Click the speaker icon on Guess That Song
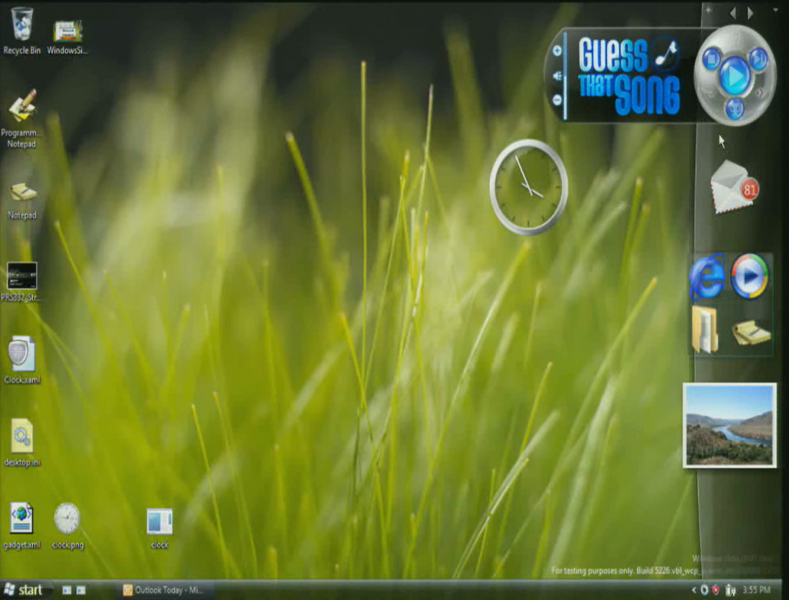The image size is (789, 600). 557,76
